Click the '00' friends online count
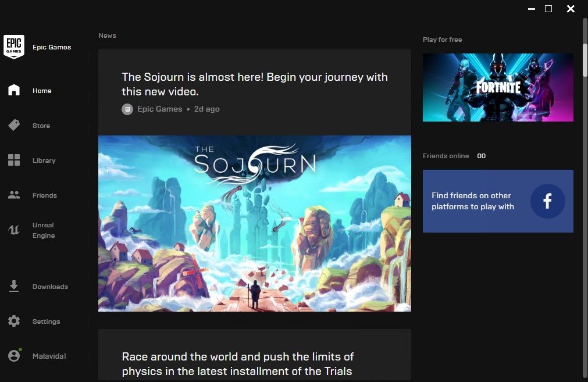Screen dimensions: 588x382 point(481,156)
